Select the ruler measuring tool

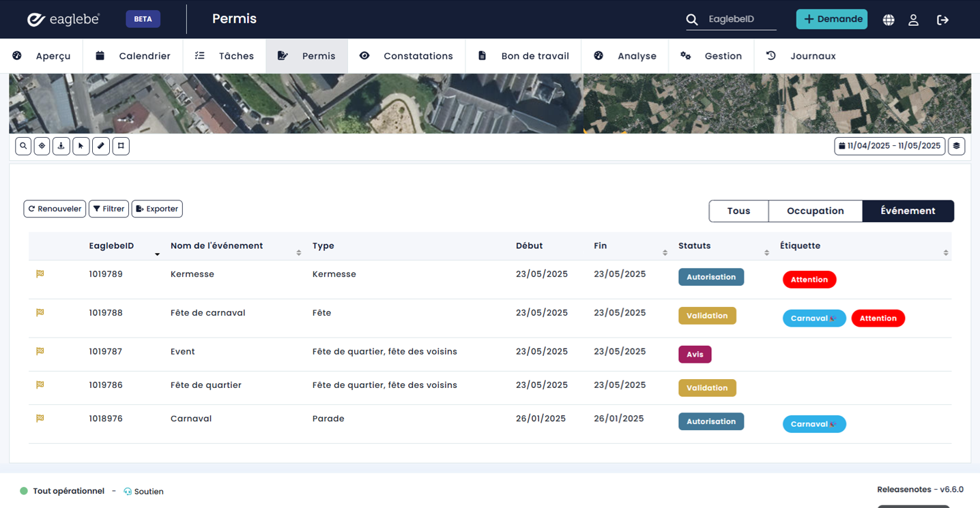click(101, 146)
